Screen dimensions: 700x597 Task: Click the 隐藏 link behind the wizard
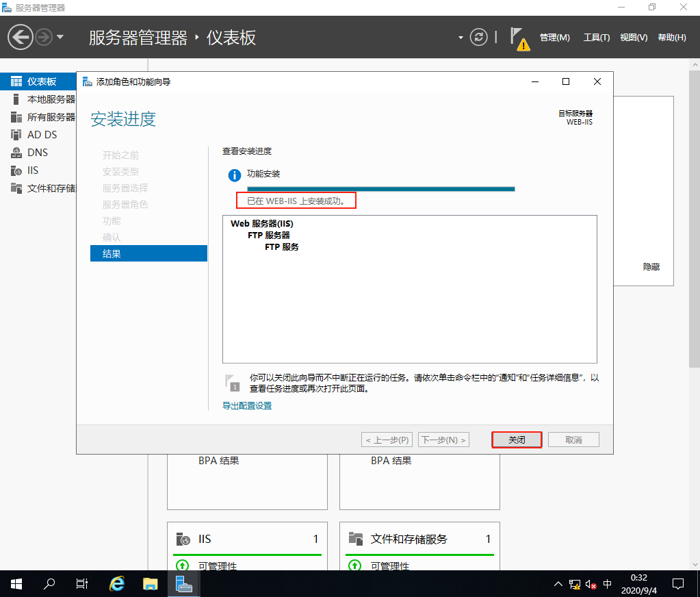651,266
